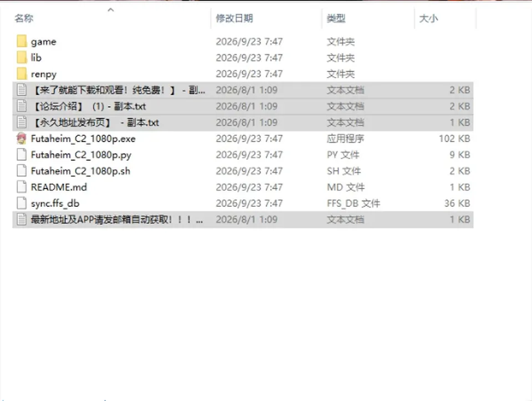Image resolution: width=532 pixels, height=401 pixels.
Task: Click the 9 KB size cell
Action: coord(460,155)
